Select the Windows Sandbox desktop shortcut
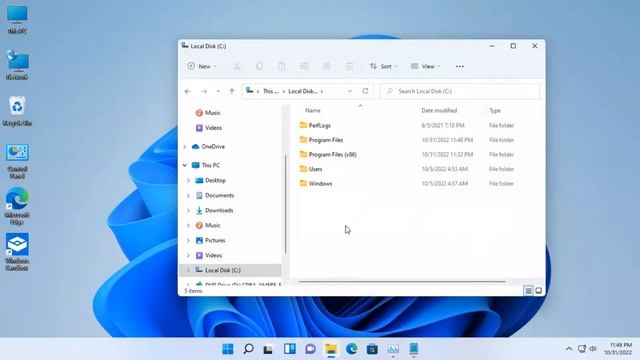Screen dimensions: 640x360 (x=17, y=252)
